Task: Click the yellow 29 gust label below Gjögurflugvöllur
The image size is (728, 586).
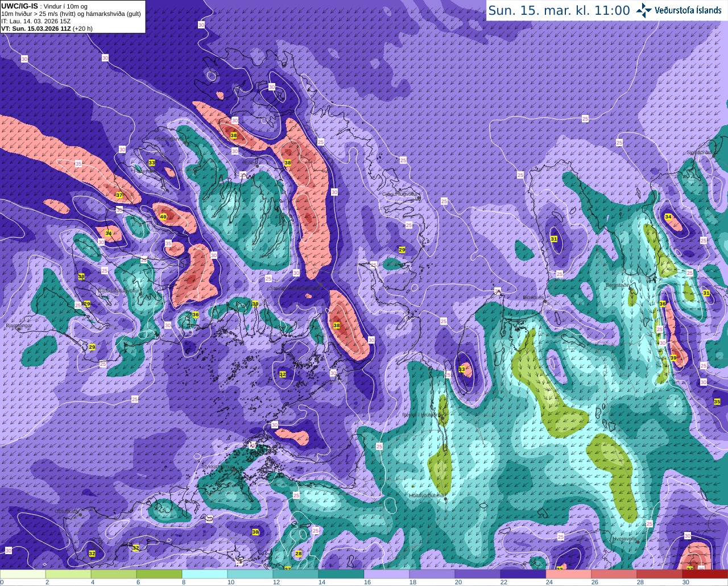Action: [x=402, y=250]
